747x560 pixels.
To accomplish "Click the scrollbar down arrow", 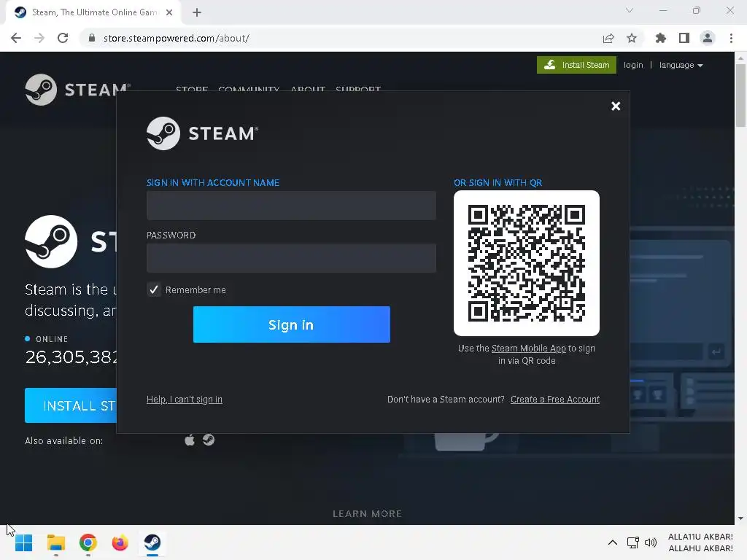I will point(740,518).
